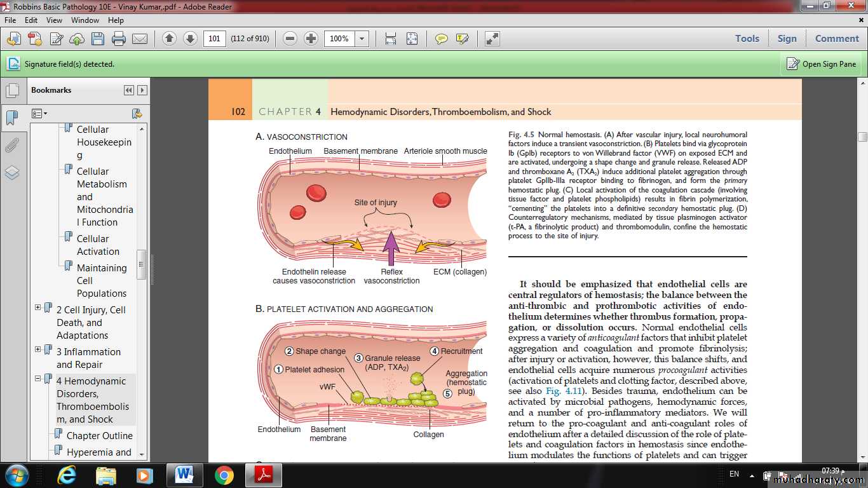Click the Save file icon
Image resolution: width=868 pixels, height=488 pixels.
97,39
